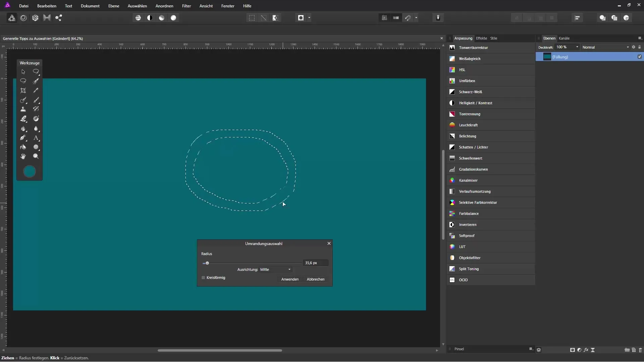
Task: Toggle the grid display in toolbar
Action: click(384, 18)
